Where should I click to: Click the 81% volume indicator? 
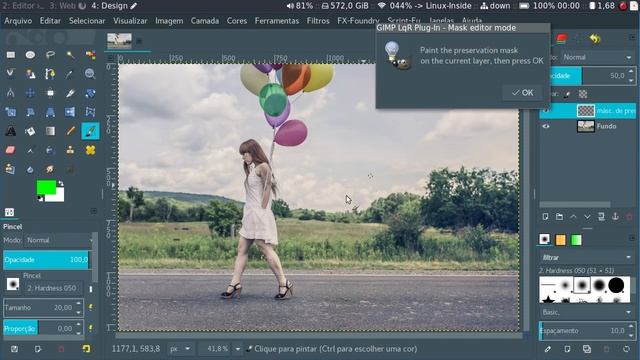(x=300, y=6)
